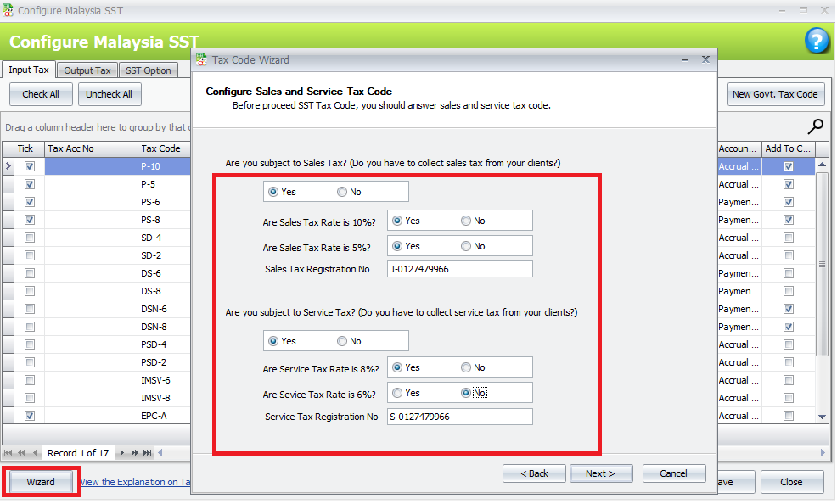Choose Yes for Service Tax Rate 8%
The image size is (837, 504).
pos(397,367)
